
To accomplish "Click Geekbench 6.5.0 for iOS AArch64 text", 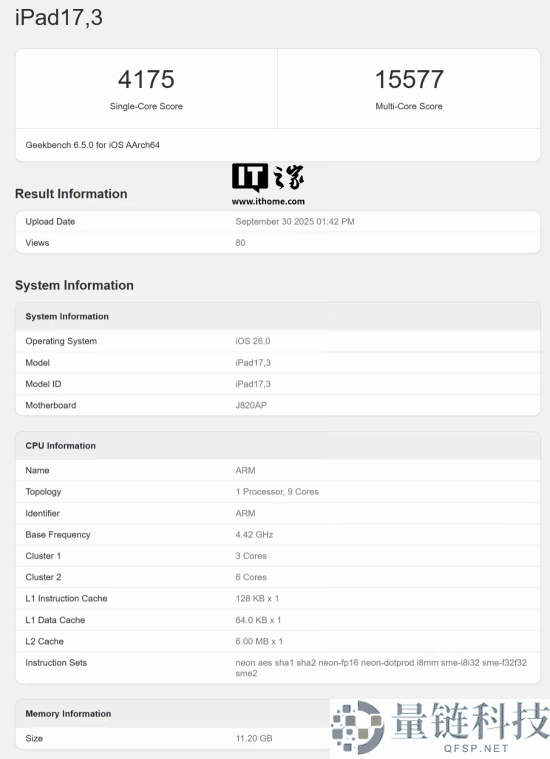I will pos(92,145).
